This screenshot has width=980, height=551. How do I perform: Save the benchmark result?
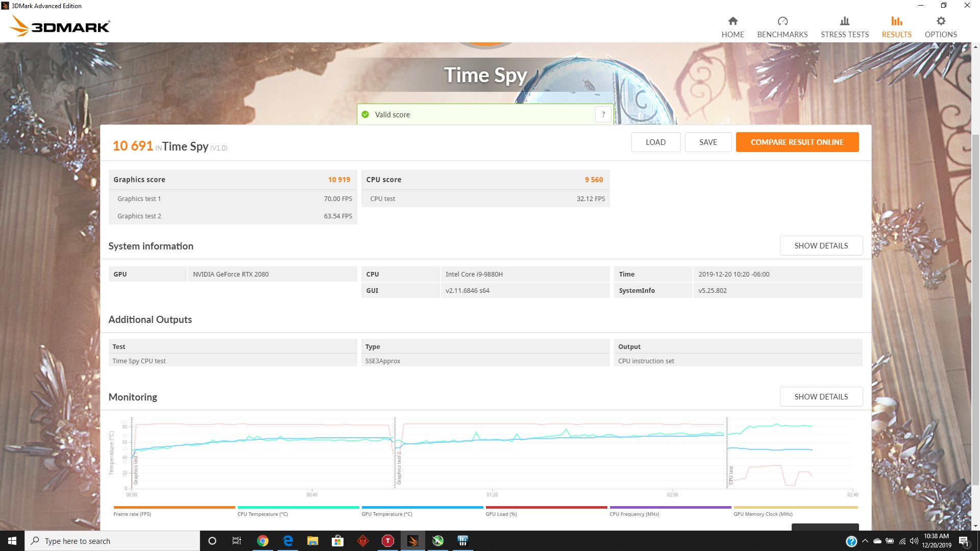(x=708, y=142)
